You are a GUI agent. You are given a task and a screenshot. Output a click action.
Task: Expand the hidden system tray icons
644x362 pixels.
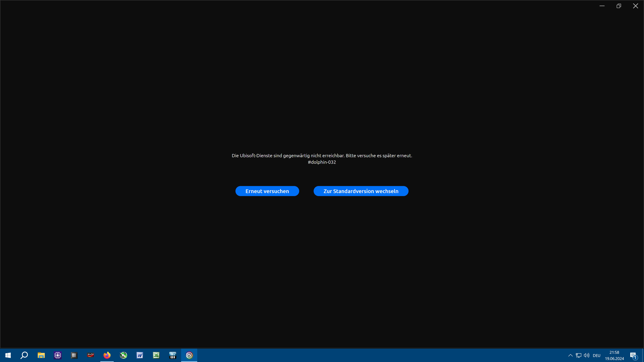tap(571, 355)
